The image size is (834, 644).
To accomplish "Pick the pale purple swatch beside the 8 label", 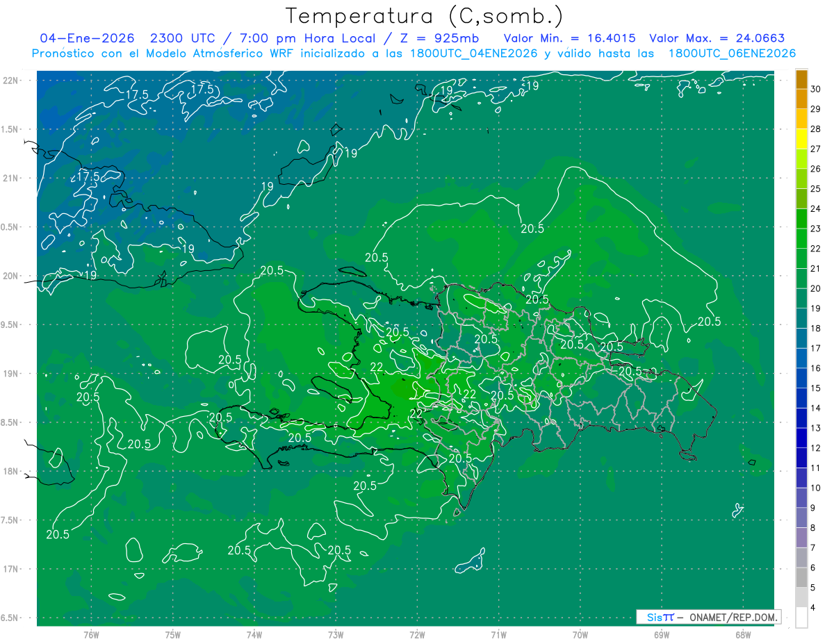I will point(801,538).
